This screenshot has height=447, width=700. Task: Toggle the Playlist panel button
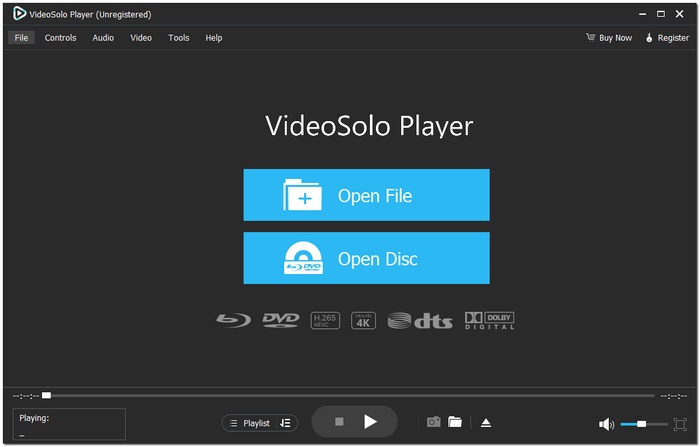click(250, 423)
